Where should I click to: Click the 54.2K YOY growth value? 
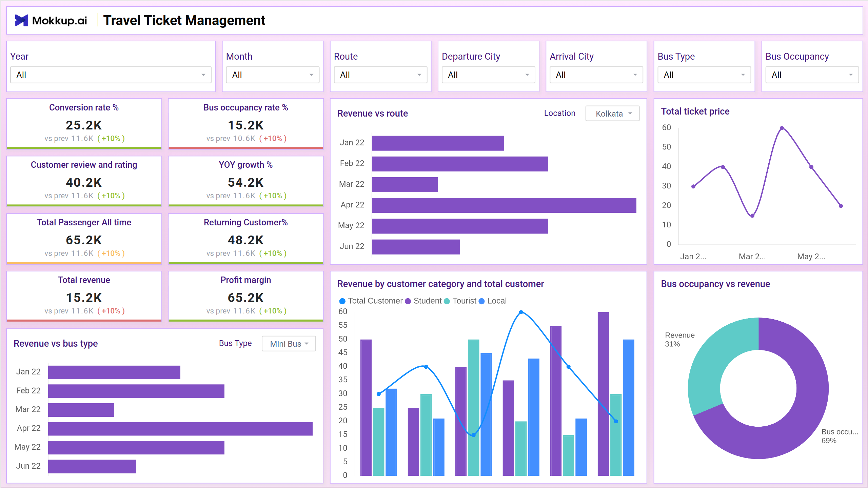click(245, 182)
